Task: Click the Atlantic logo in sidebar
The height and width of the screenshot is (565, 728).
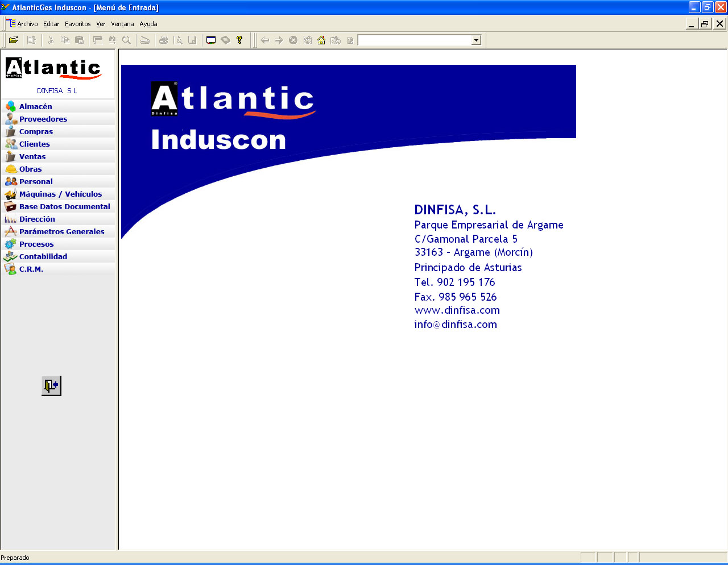Action: 53,68
